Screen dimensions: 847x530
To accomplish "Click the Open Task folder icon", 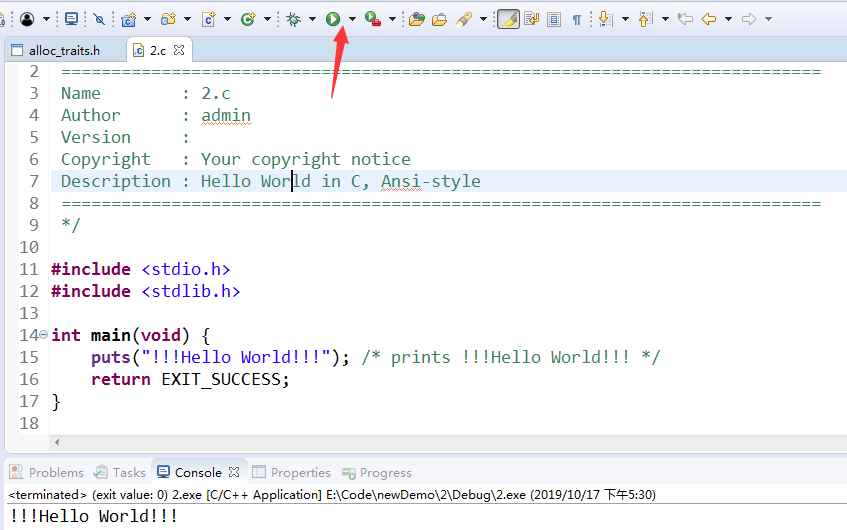I will 440,19.
